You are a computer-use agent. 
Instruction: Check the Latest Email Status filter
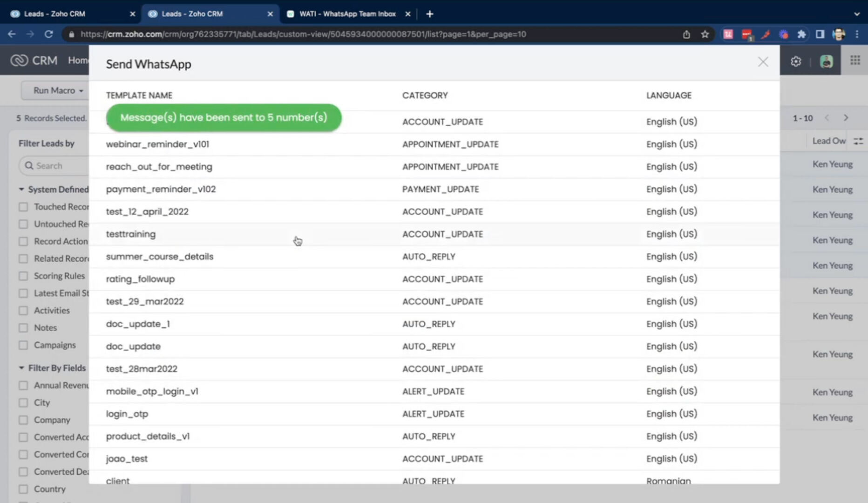[x=23, y=293]
